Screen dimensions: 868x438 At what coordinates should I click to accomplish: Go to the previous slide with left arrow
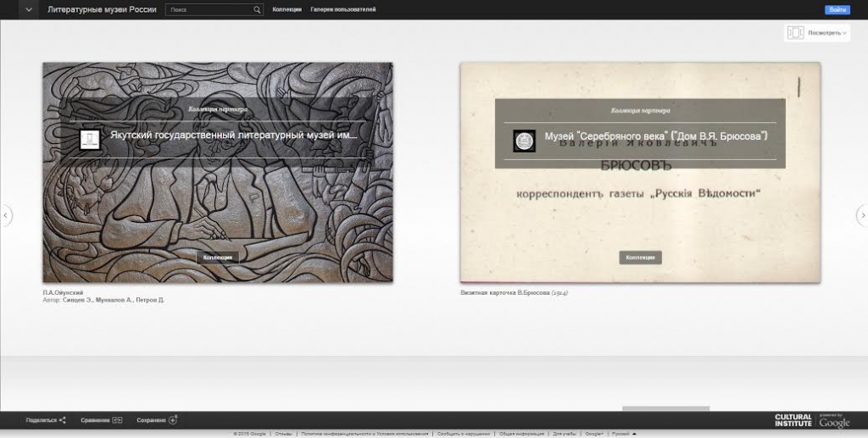click(6, 215)
